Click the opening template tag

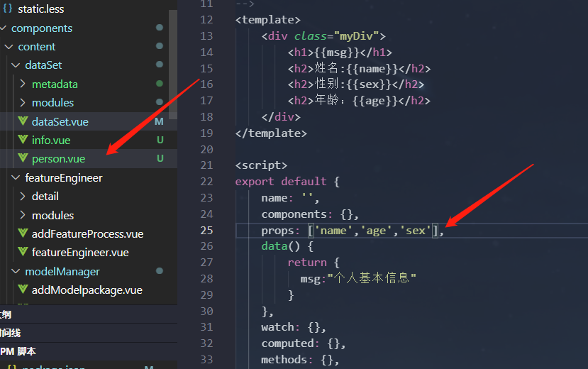click(267, 19)
